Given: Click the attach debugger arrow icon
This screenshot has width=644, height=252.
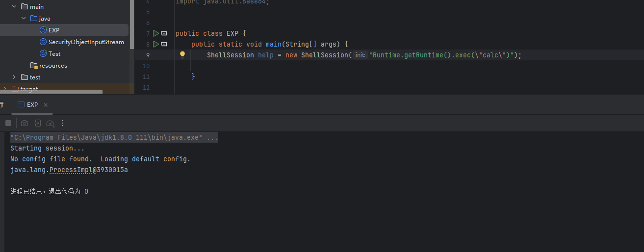Looking at the screenshot, I should [x=37, y=123].
